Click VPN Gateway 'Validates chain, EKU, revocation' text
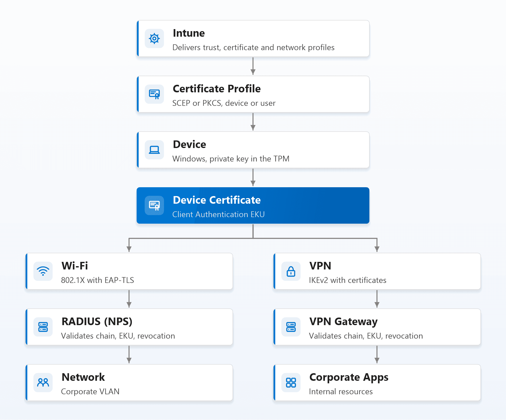Image resolution: width=506 pixels, height=420 pixels. tap(366, 336)
